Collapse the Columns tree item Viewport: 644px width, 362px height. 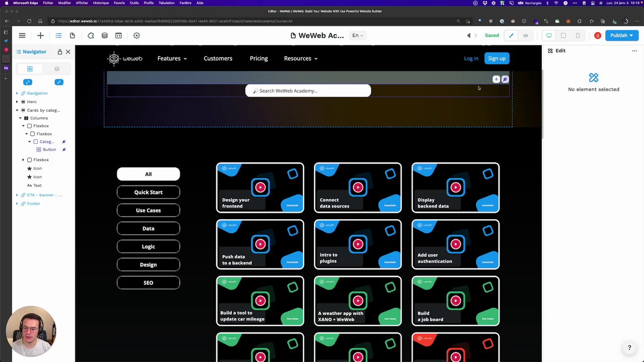(x=19, y=118)
